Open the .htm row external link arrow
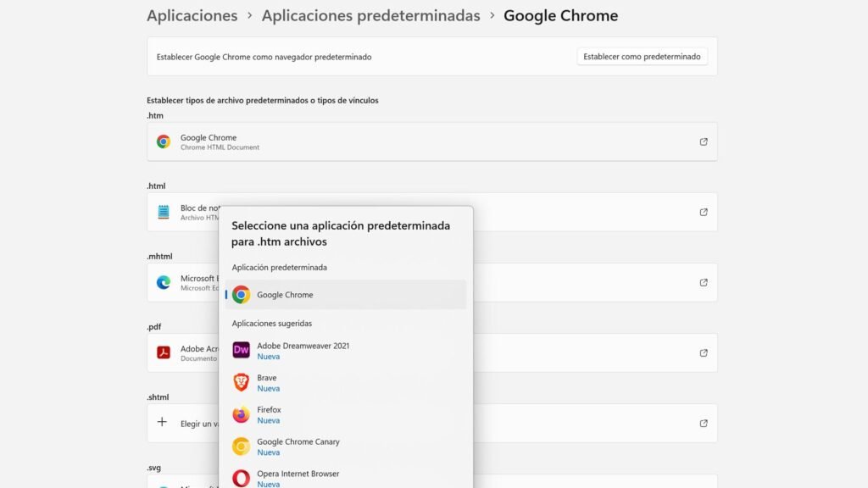 point(704,141)
